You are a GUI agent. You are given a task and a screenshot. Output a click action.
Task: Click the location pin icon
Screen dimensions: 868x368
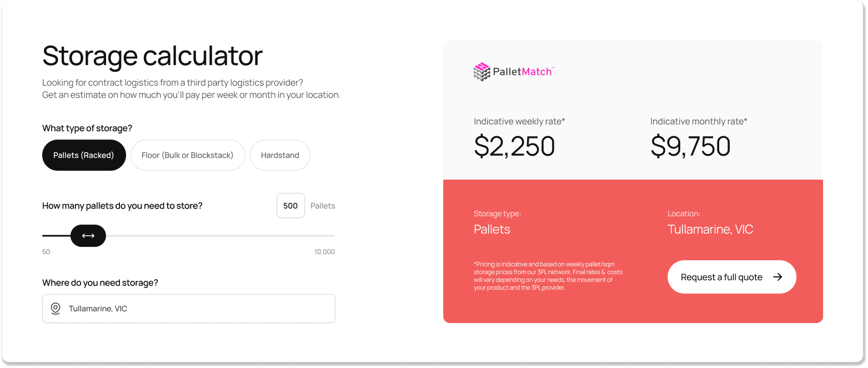tap(56, 309)
